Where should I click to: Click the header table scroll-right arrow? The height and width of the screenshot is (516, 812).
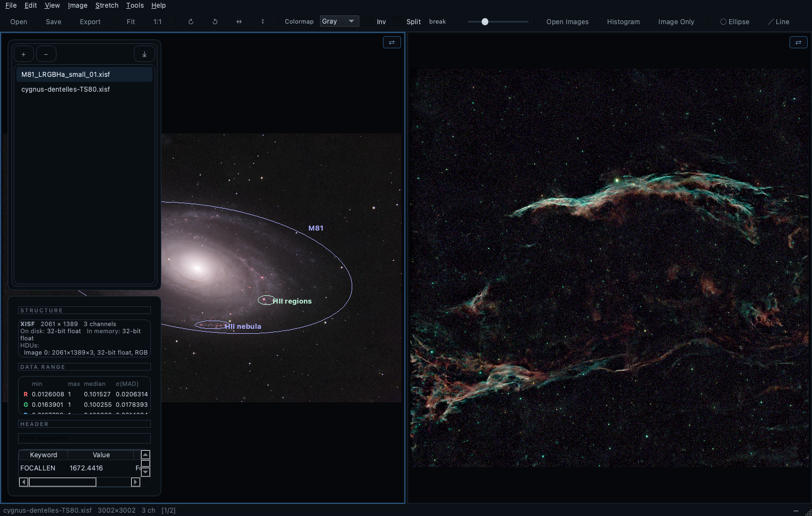coord(136,482)
